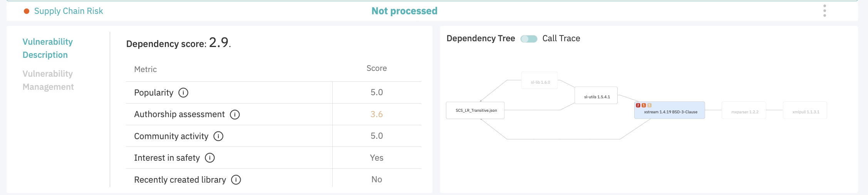Click the info icon beside Interest in safety
The height and width of the screenshot is (195, 868).
[x=210, y=158]
